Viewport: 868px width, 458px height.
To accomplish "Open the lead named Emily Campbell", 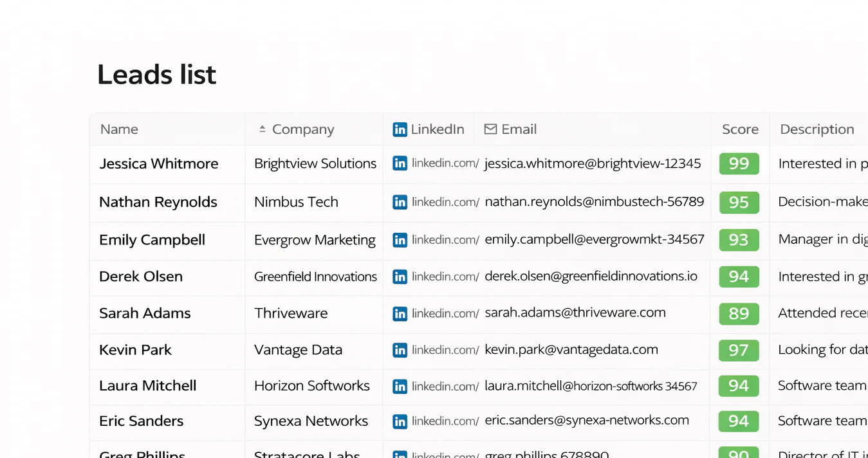I will pos(152,240).
